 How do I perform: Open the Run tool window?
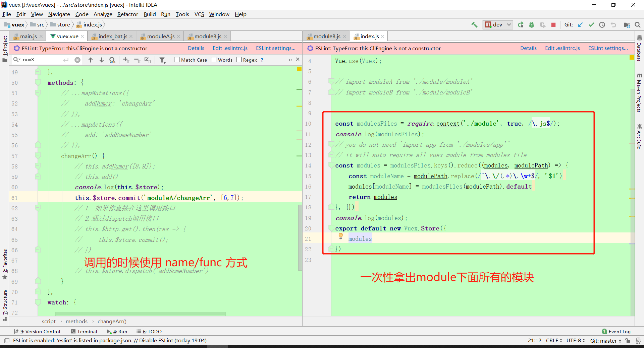(x=117, y=332)
